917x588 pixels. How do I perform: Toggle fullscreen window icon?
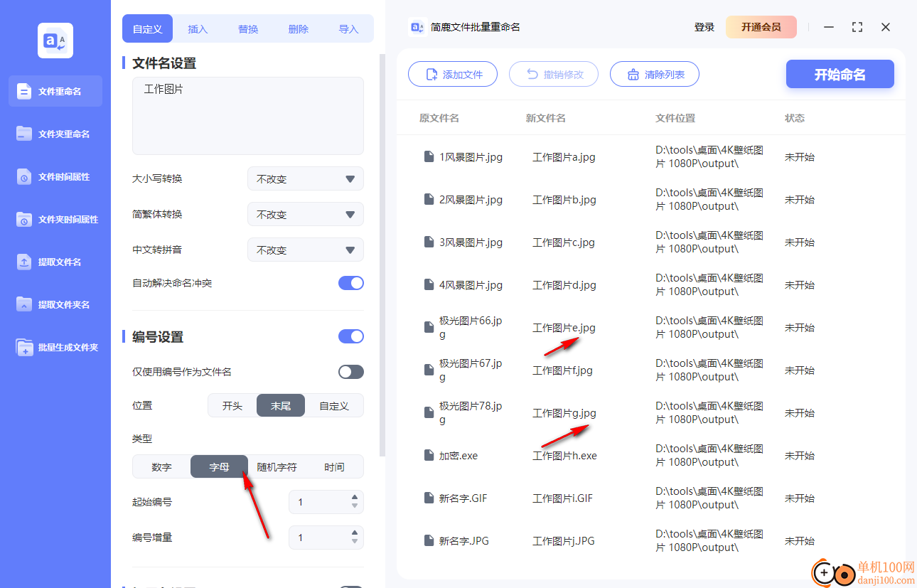click(x=857, y=27)
